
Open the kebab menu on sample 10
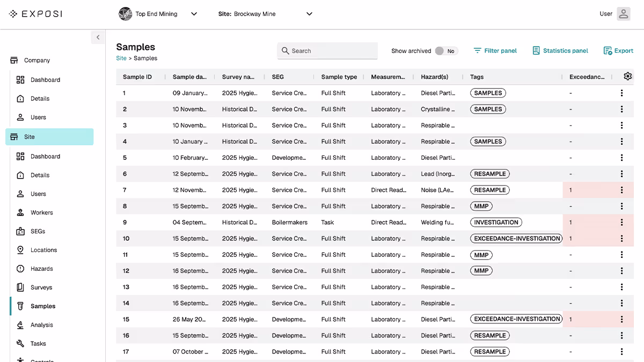(x=621, y=238)
